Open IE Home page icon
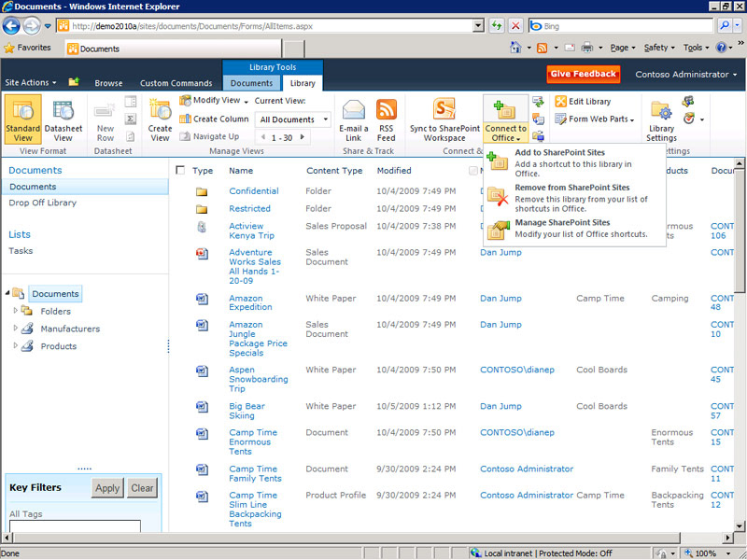 click(515, 48)
